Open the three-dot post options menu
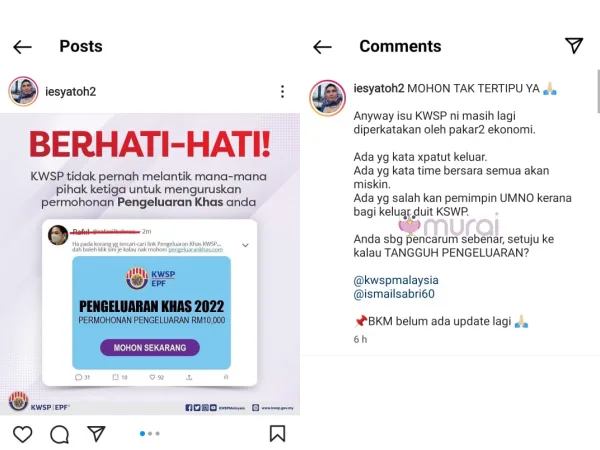Viewport: 600px width, 450px height. coord(282,91)
